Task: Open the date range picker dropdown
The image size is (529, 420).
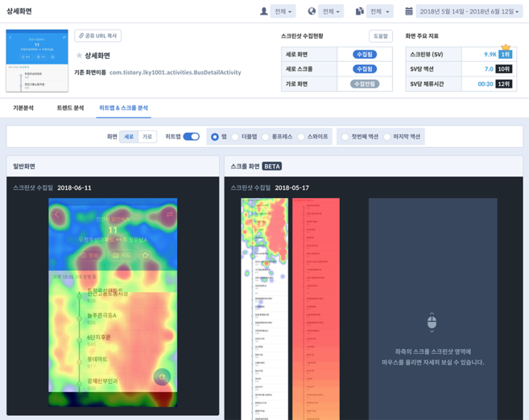Action: point(469,11)
